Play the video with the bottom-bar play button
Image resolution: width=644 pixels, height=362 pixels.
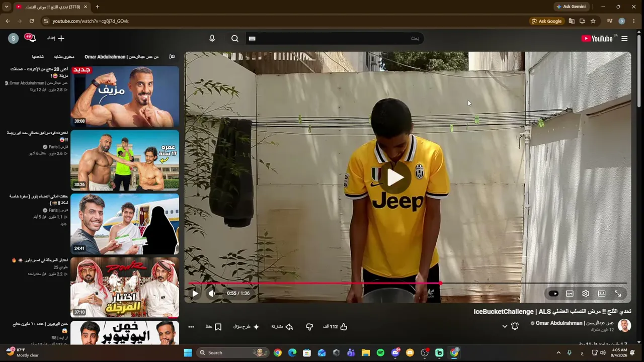click(x=195, y=294)
